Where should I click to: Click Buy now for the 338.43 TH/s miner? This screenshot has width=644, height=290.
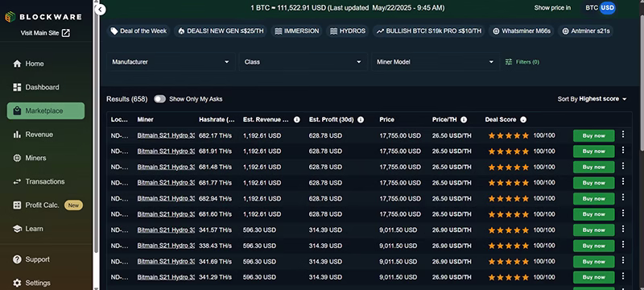593,246
